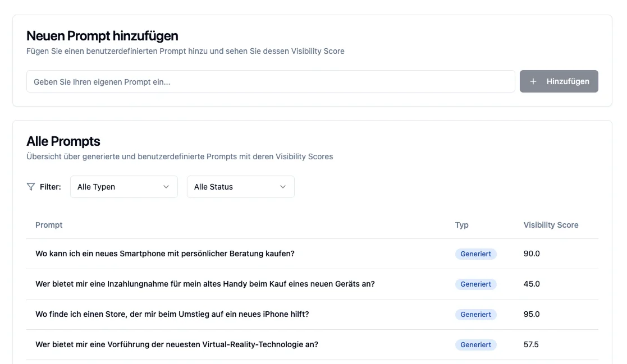627x364 pixels.
Task: Select the Inzahlungnahme altes Handy prompt
Action: [x=205, y=284]
